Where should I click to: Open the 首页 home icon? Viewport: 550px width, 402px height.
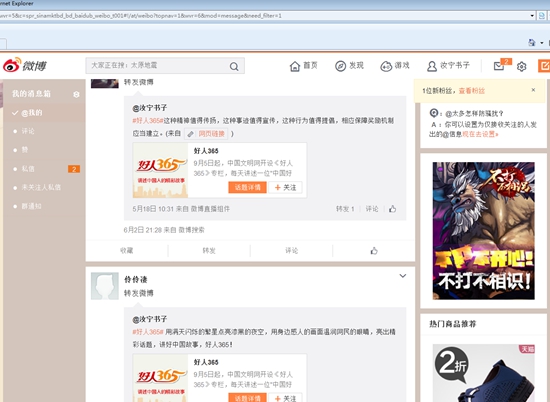[x=295, y=66]
